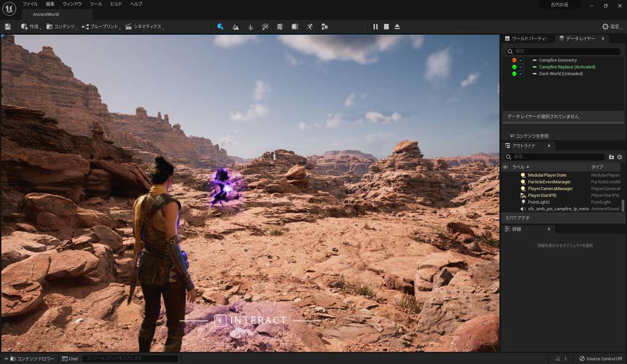Open the 設定 (Settings) dropdown

coord(612,27)
